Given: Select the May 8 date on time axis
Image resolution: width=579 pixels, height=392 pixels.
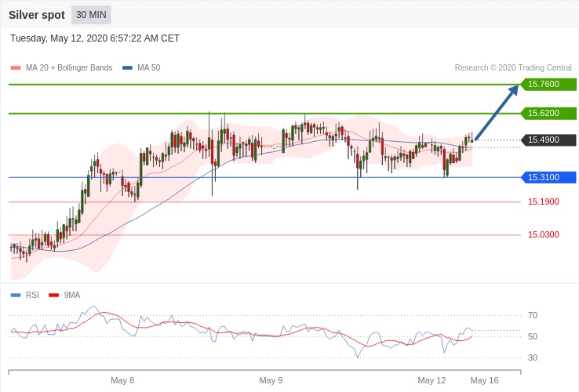Looking at the screenshot, I should click(x=122, y=380).
